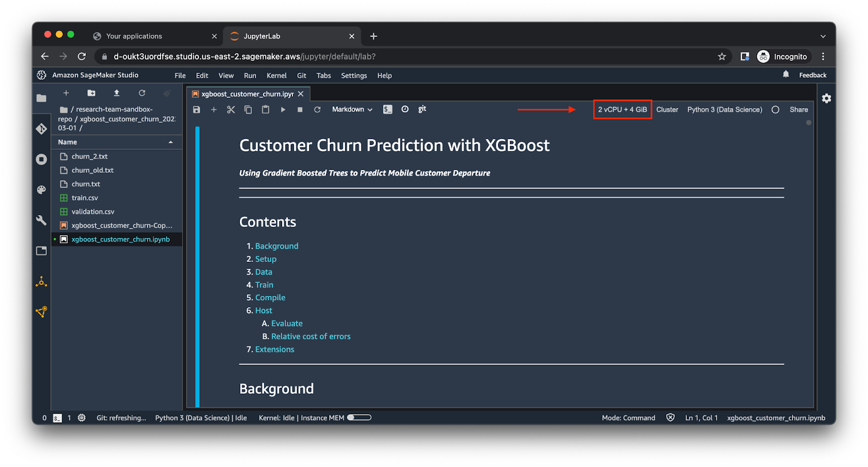This screenshot has width=868, height=467.
Task: Click the 2 vCPU + 4 GiB instance button
Action: [x=622, y=110]
